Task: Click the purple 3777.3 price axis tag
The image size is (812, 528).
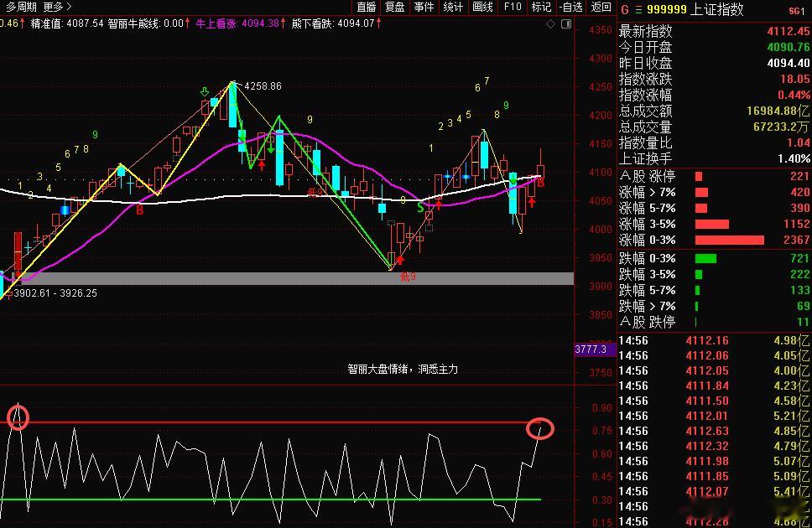Action: (595, 349)
